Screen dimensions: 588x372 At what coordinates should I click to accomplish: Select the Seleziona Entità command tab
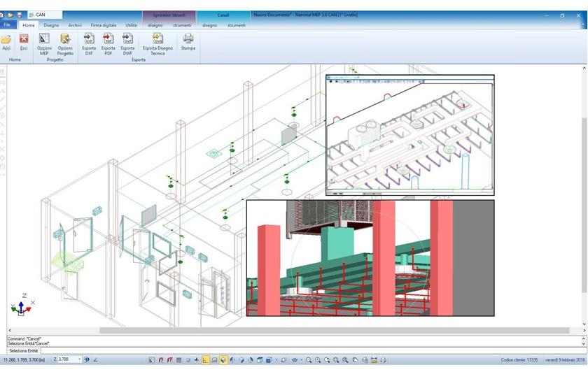23,350
